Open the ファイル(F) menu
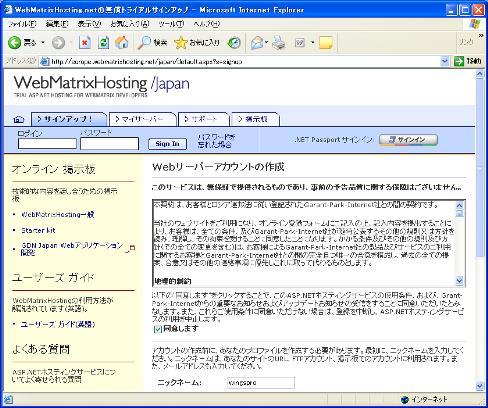The width and height of the screenshot is (488, 408). point(22,24)
